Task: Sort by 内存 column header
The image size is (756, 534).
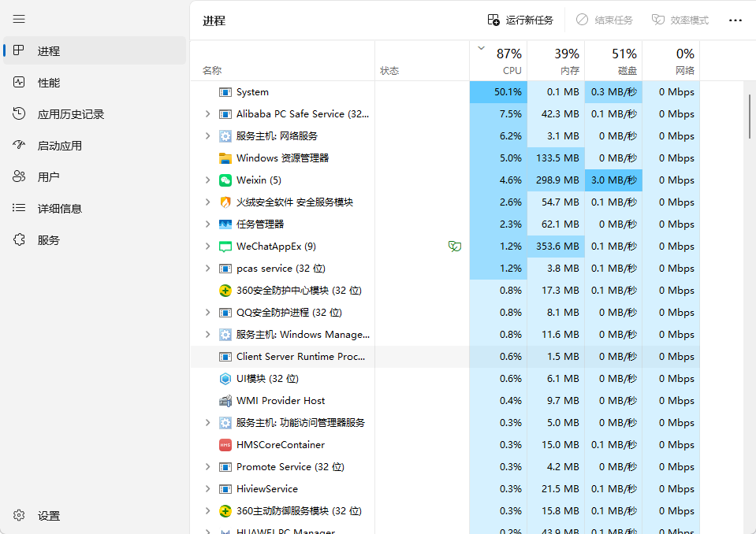Action: click(556, 61)
